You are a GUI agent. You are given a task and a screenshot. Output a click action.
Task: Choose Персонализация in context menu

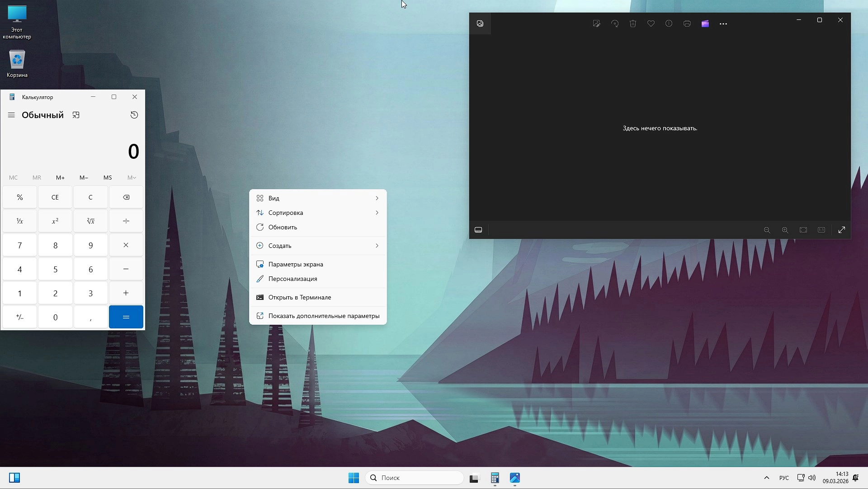click(292, 279)
